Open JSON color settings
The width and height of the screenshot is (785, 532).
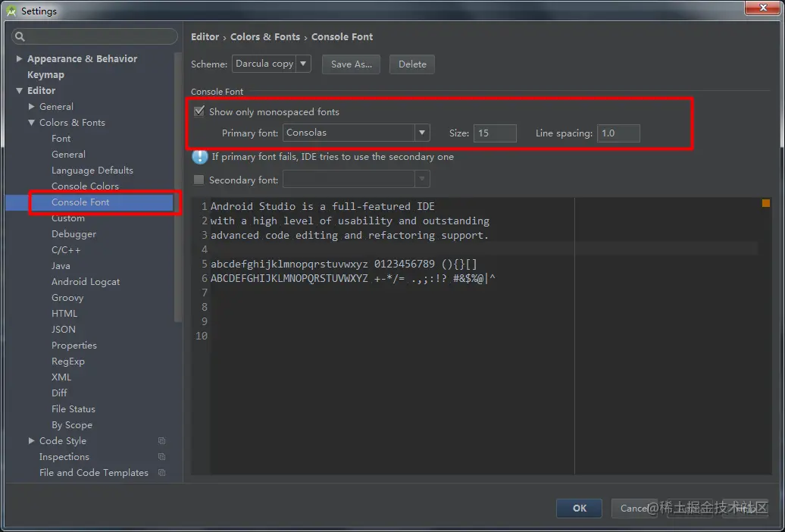tap(64, 330)
